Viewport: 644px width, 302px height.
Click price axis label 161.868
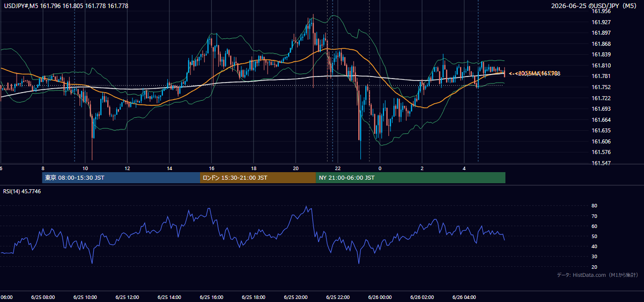click(601, 44)
